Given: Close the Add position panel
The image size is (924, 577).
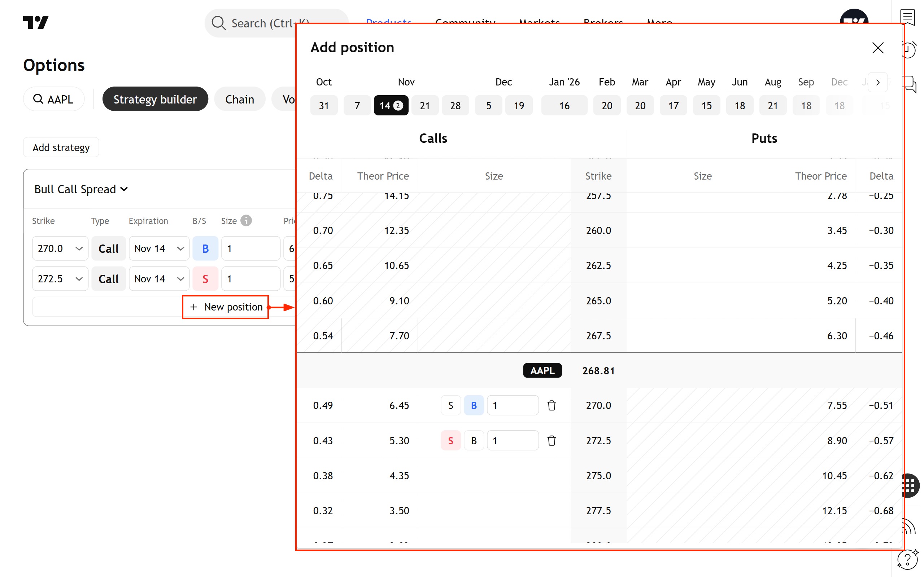Looking at the screenshot, I should (877, 48).
